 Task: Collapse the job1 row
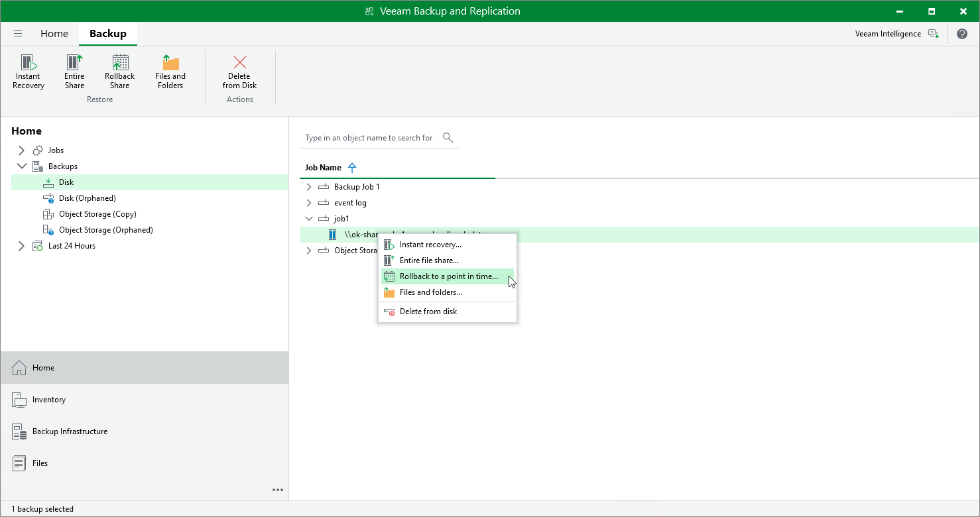pos(308,219)
